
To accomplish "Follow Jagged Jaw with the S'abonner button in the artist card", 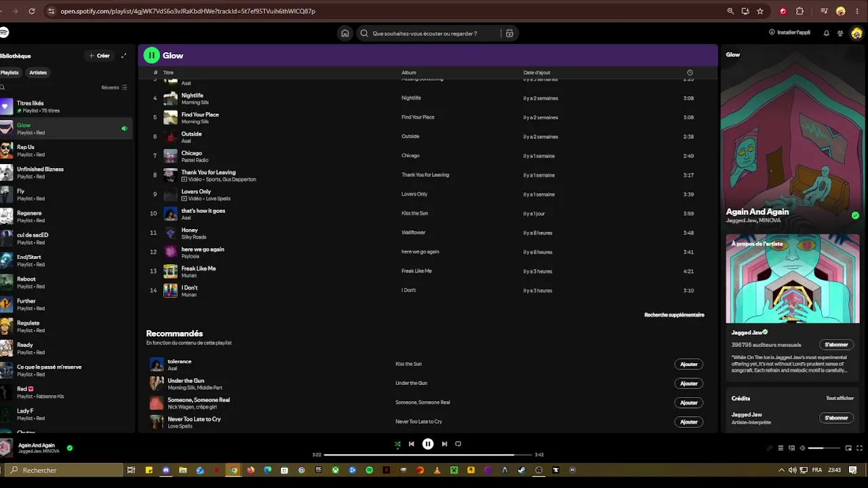I will 836,344.
